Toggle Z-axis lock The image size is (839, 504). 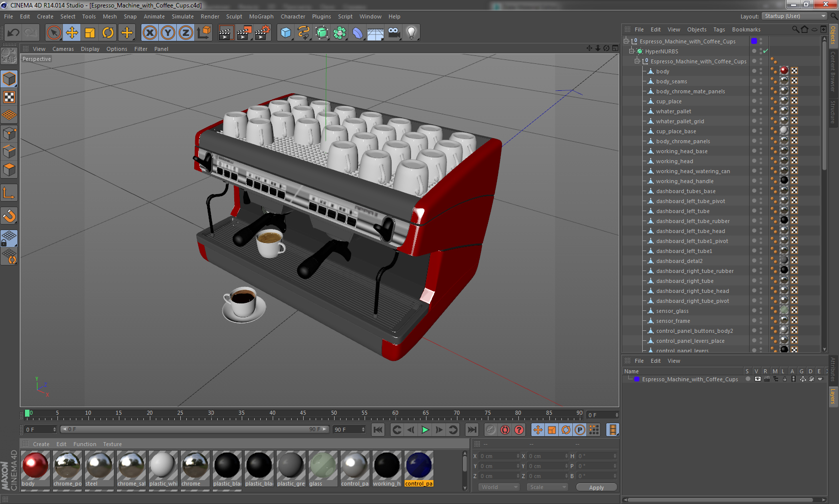coord(186,33)
